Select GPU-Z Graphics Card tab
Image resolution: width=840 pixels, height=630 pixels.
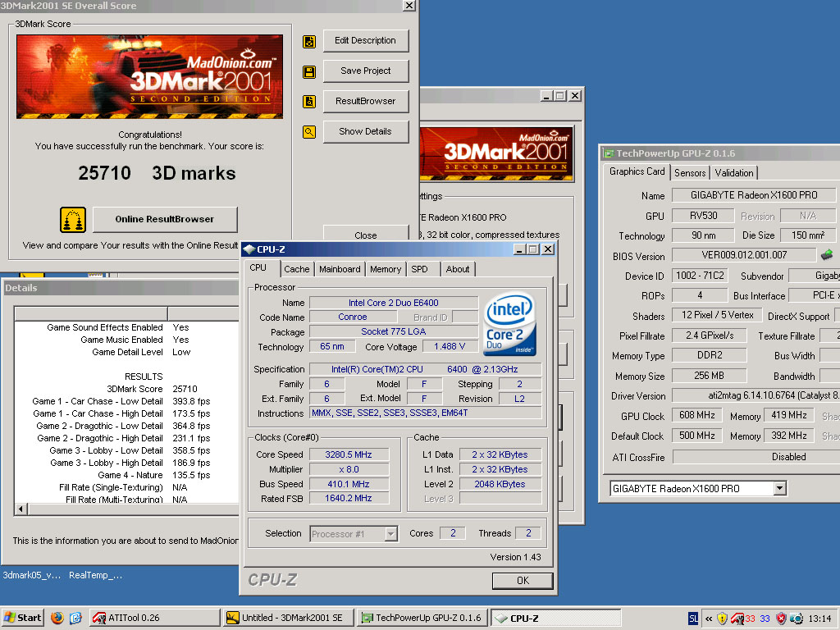click(637, 171)
